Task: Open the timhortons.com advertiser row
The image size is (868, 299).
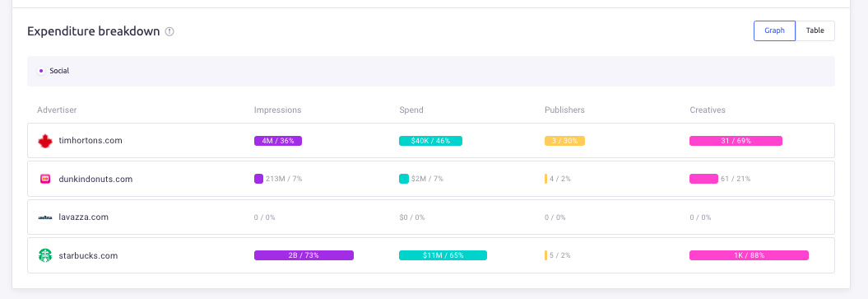Action: (430, 141)
